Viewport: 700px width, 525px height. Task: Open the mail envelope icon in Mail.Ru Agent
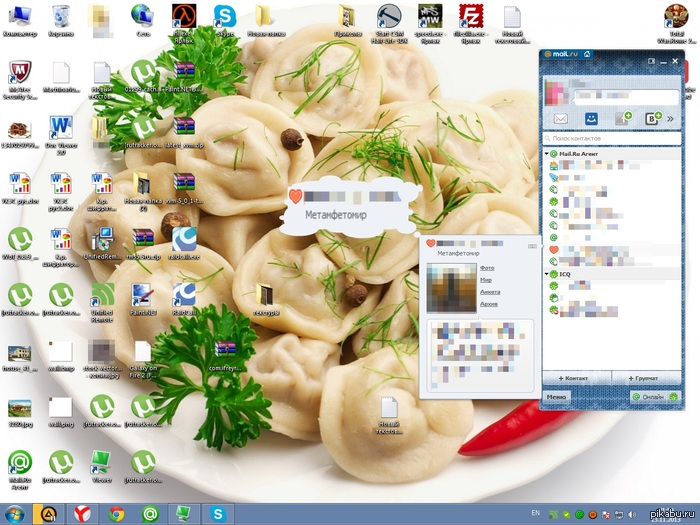click(560, 119)
